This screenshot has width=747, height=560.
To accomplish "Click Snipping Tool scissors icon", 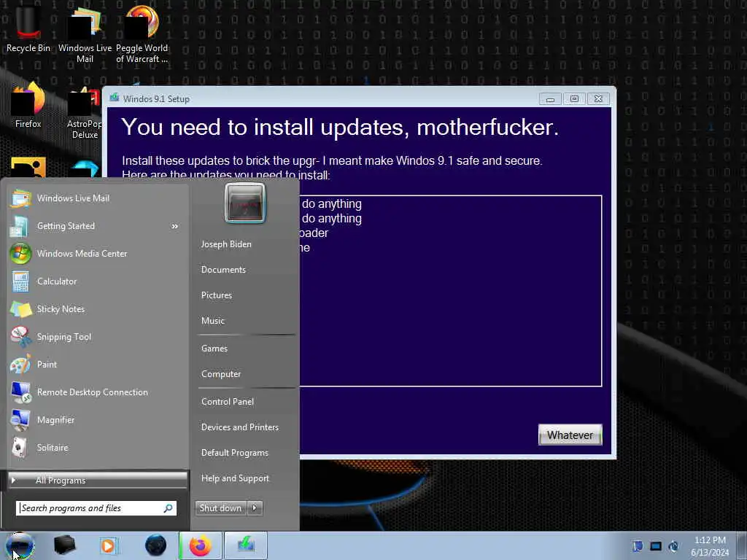I will coord(20,337).
